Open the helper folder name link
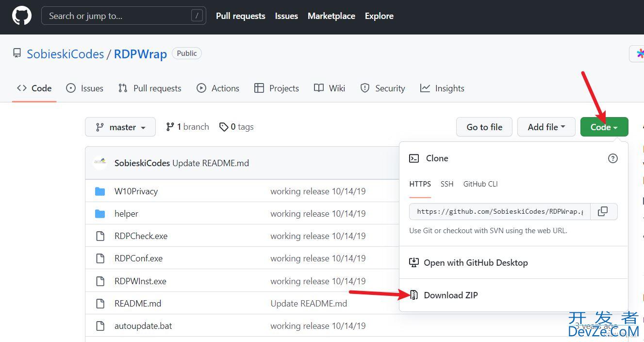 point(126,214)
